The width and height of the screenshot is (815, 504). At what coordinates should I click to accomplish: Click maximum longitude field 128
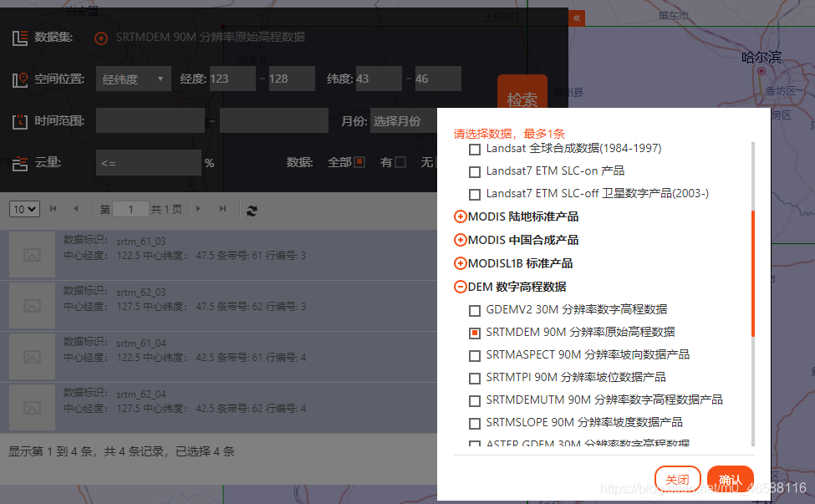tap(292, 79)
